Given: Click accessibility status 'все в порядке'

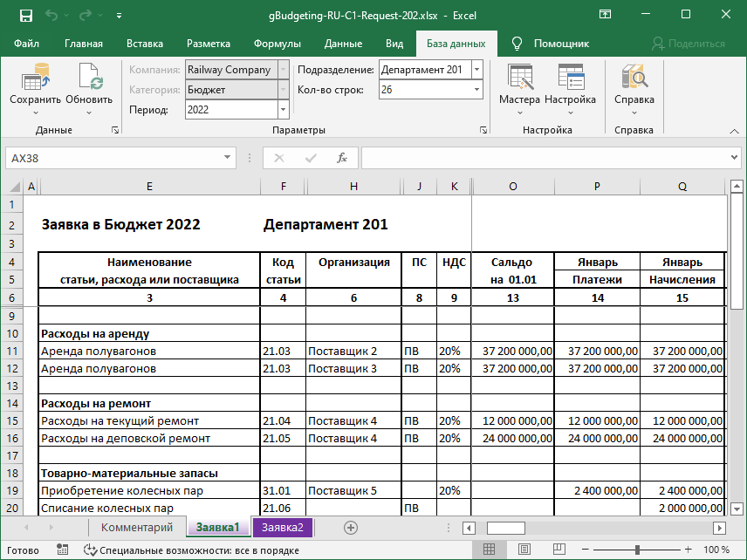Looking at the screenshot, I should (191, 550).
